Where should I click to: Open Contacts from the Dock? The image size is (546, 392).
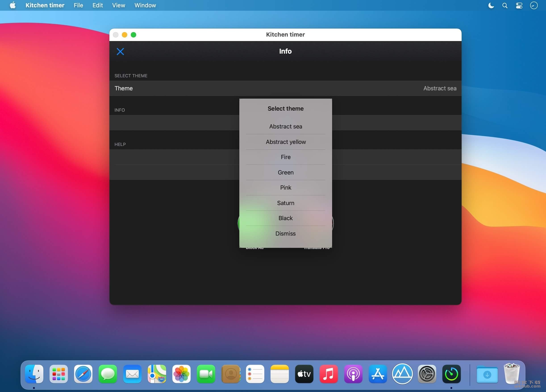(231, 374)
